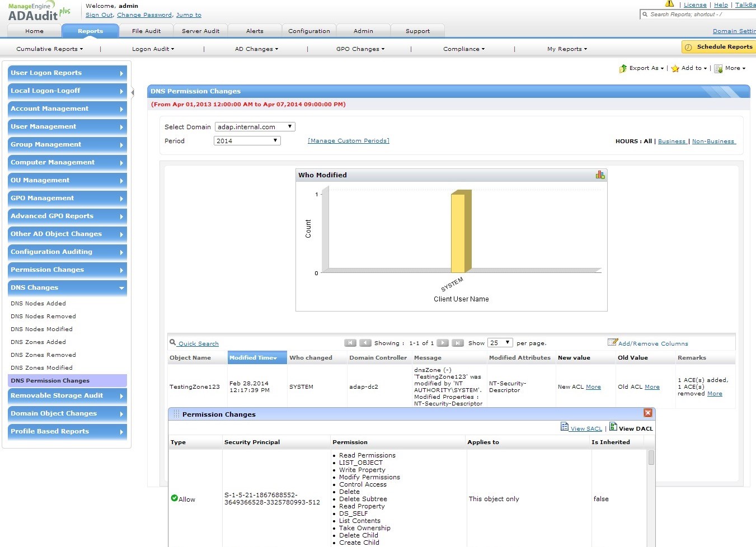Open the rows per page dropdown
Image resolution: width=756 pixels, height=547 pixels.
pos(500,343)
